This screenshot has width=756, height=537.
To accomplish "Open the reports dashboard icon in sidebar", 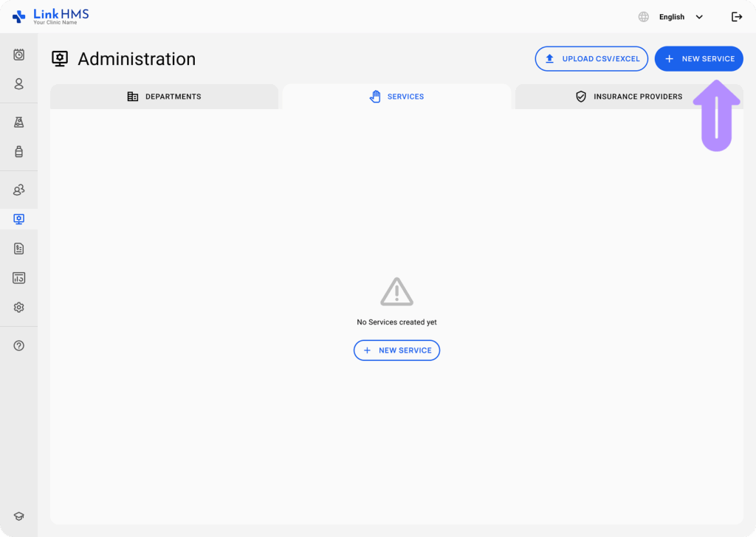I will click(18, 278).
